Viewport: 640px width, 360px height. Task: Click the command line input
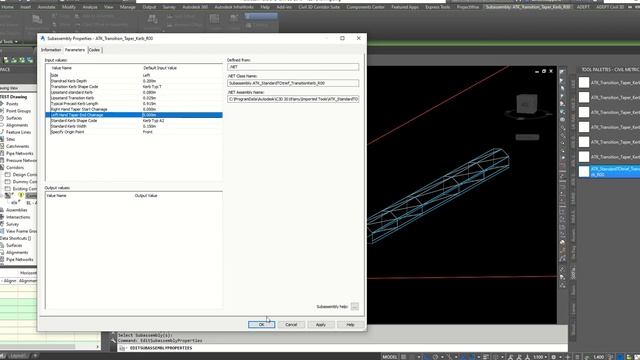coord(343,348)
